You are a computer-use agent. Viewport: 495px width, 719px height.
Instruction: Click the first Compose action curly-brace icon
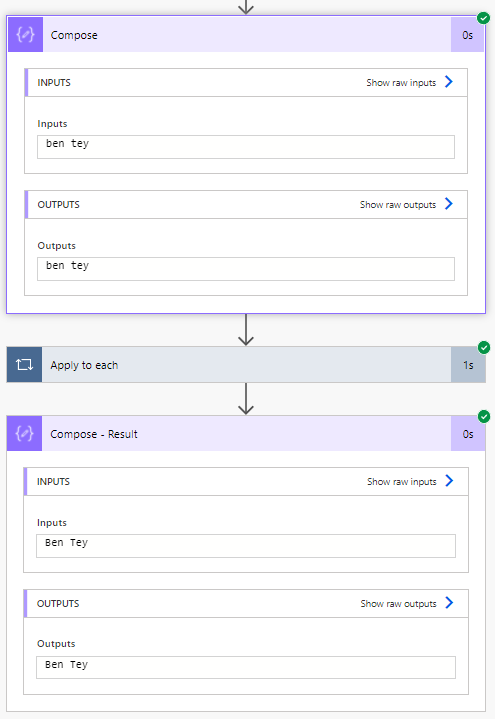pos(26,35)
